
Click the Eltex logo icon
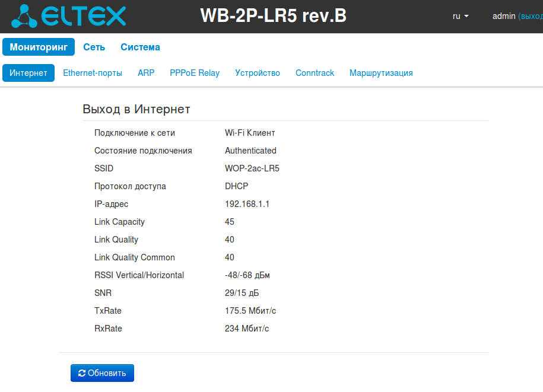[24, 16]
